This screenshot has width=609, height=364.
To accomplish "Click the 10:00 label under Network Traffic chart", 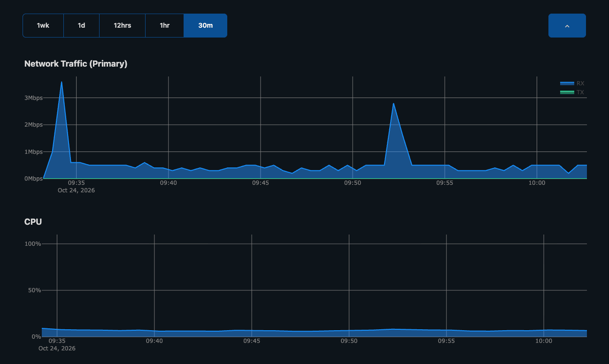I will pos(537,183).
